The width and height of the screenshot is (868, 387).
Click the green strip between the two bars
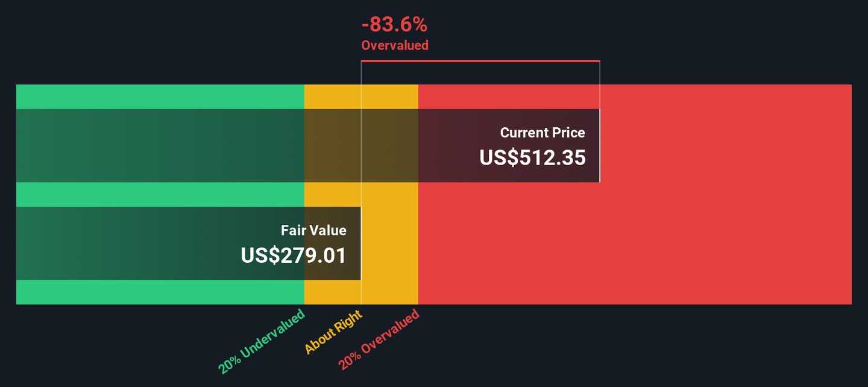click(160, 194)
